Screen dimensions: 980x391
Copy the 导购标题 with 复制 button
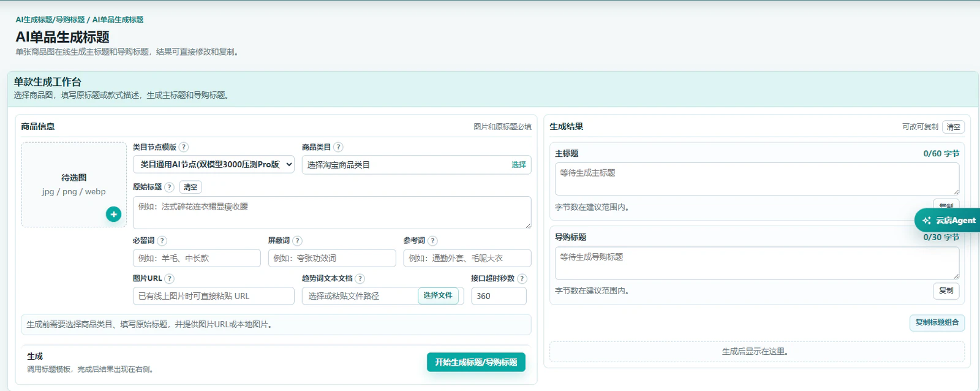click(x=946, y=290)
